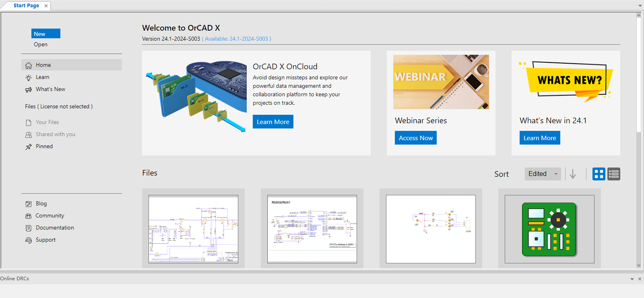Screen dimensions: 644x298
Task: Open the Pinned files list
Action: (x=44, y=146)
